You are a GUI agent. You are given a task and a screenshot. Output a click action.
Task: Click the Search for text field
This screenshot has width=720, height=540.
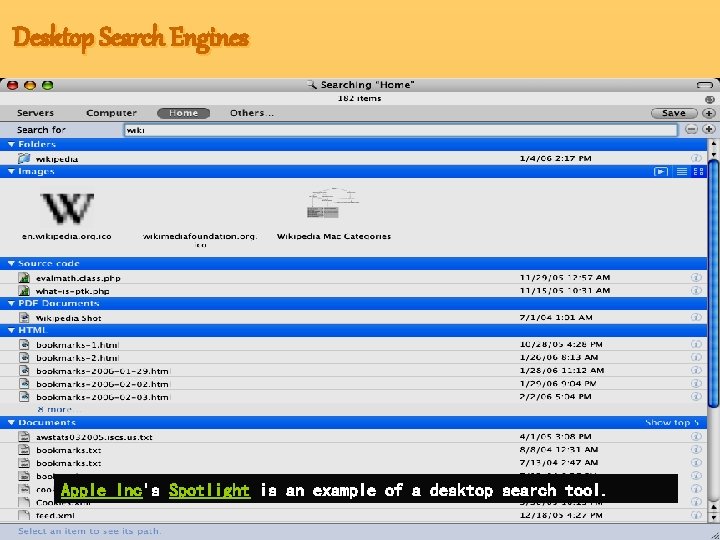[400, 130]
